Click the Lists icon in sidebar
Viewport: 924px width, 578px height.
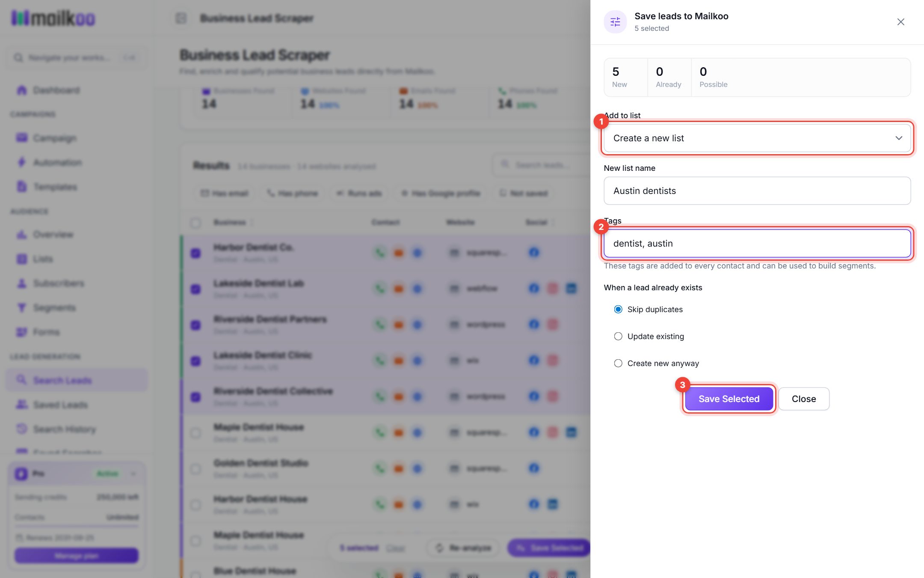coord(21,259)
